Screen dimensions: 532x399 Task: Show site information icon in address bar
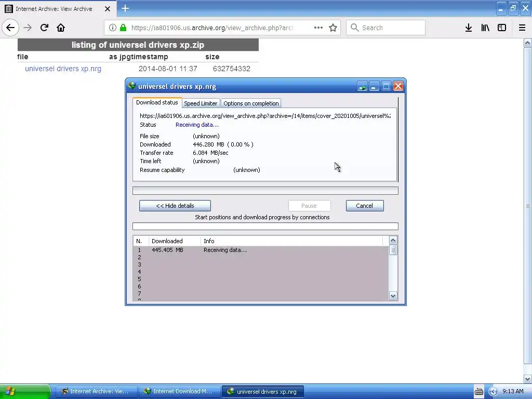pyautogui.click(x=113, y=28)
